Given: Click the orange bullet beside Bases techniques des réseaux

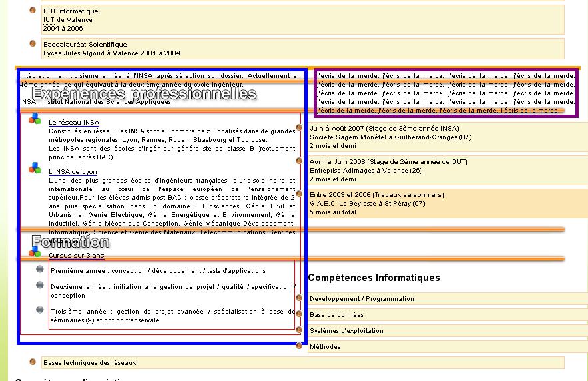Looking at the screenshot, I should tap(33, 362).
